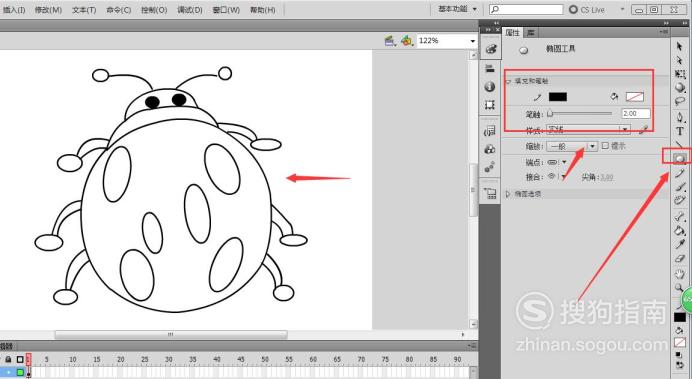Image resolution: width=692 pixels, height=379 pixels.
Task: Click the black-and-white default colors icon
Action: 679,354
